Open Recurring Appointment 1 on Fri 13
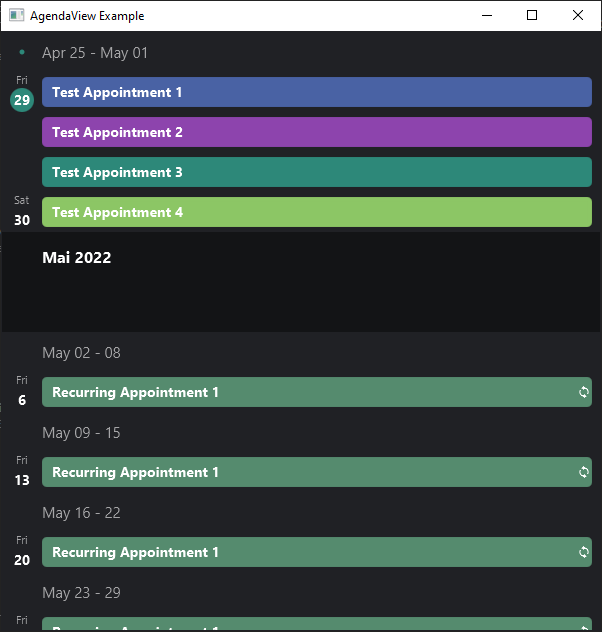The height and width of the screenshot is (632, 602). [x=300, y=472]
